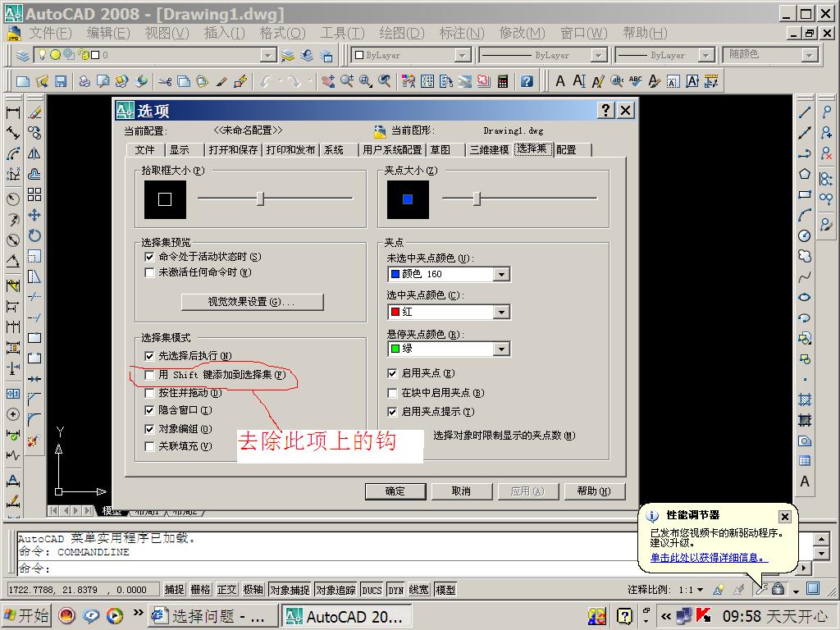Switch to the 打开和保存 tab

(x=233, y=150)
